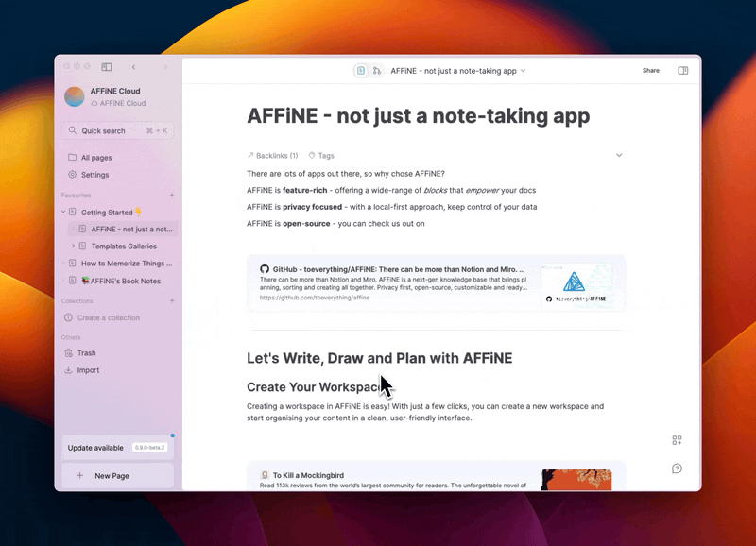Screen dimensions: 756x546
Task: Open the widgets grid icon at bottom right
Action: pyautogui.click(x=677, y=440)
